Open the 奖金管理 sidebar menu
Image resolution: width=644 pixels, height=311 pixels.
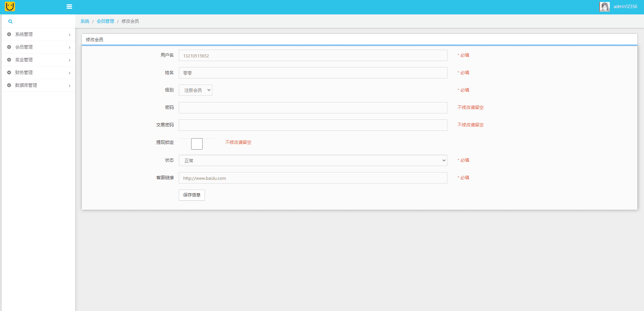coord(24,60)
